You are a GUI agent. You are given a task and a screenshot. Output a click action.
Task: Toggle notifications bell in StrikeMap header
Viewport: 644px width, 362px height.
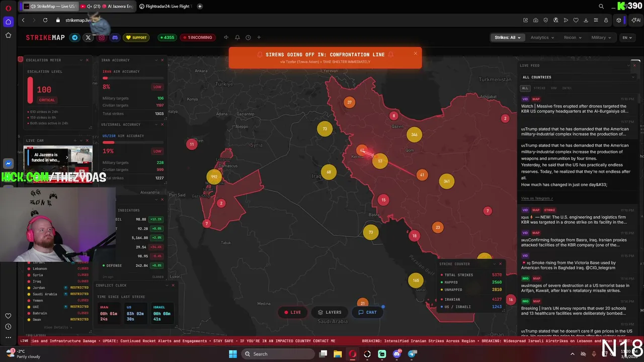click(x=237, y=37)
